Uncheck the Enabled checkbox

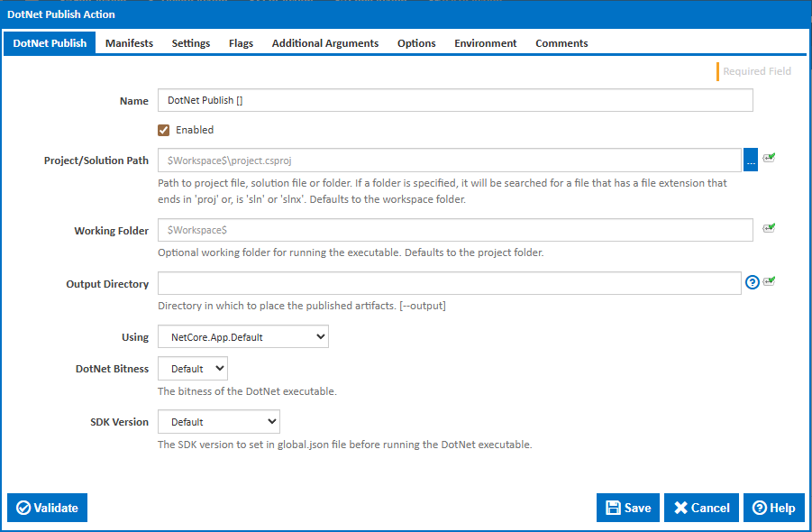click(163, 130)
